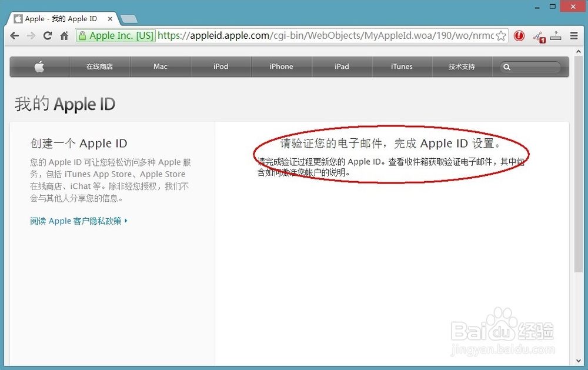Click the scrollbar down arrow
Screen dimensions: 588x370
578,361
